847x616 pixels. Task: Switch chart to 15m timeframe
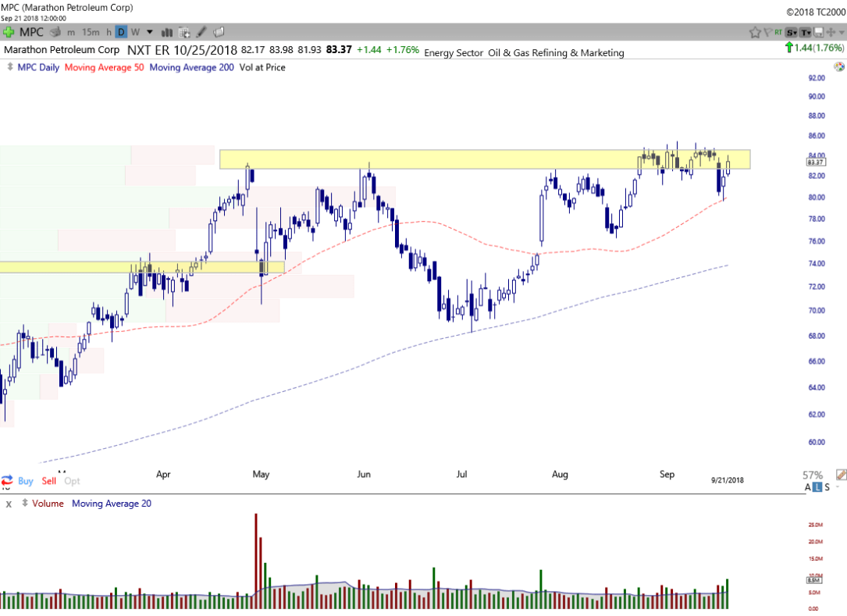click(x=91, y=32)
